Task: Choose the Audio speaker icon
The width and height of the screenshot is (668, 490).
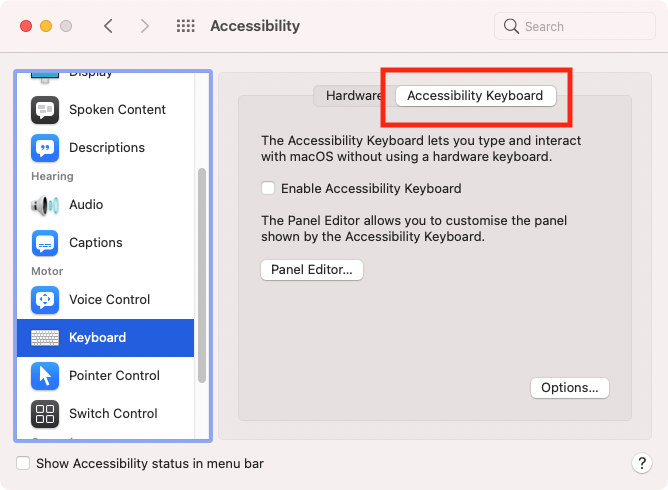Action: pos(45,205)
